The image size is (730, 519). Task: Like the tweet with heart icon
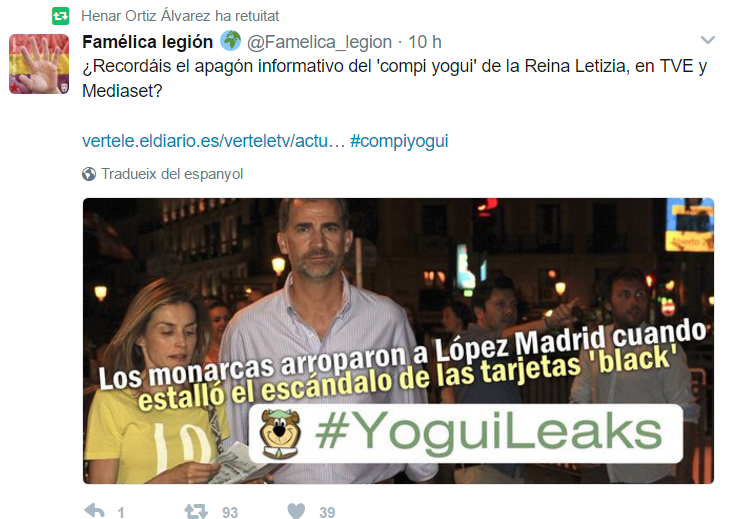pos(296,511)
